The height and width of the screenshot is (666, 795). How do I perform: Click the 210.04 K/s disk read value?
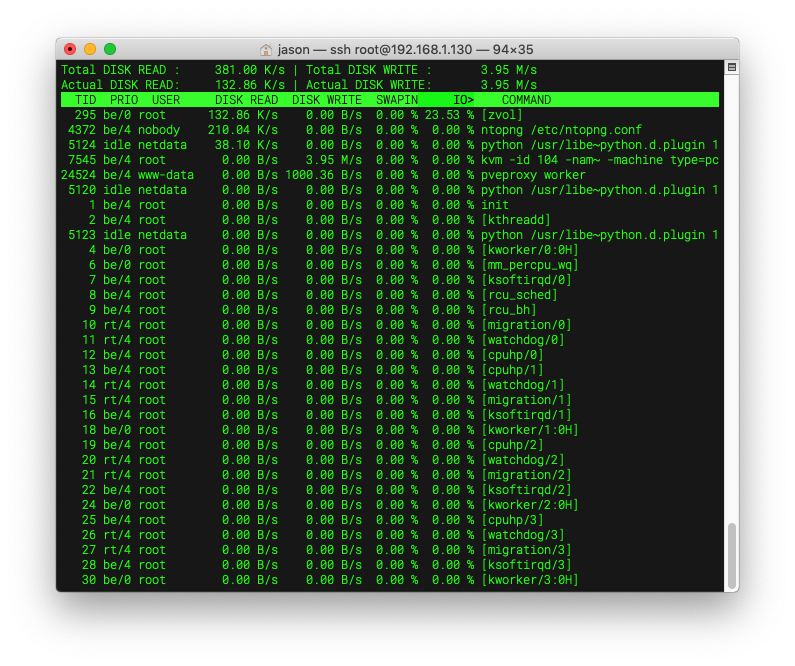click(243, 130)
